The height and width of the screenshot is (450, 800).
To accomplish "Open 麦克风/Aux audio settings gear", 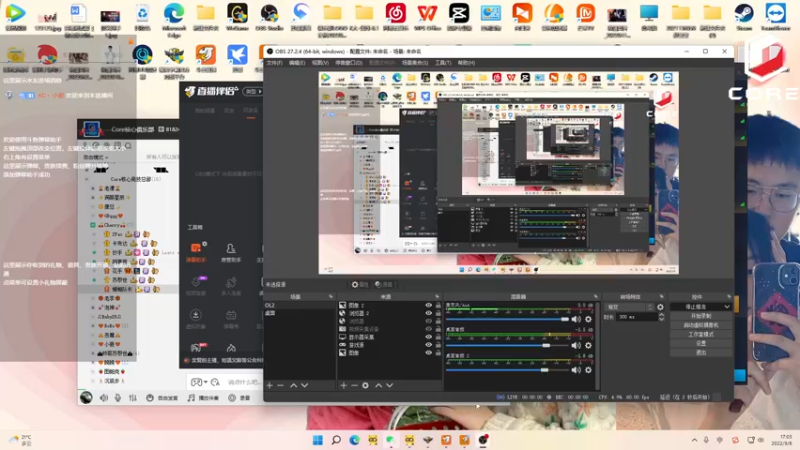I will point(588,319).
